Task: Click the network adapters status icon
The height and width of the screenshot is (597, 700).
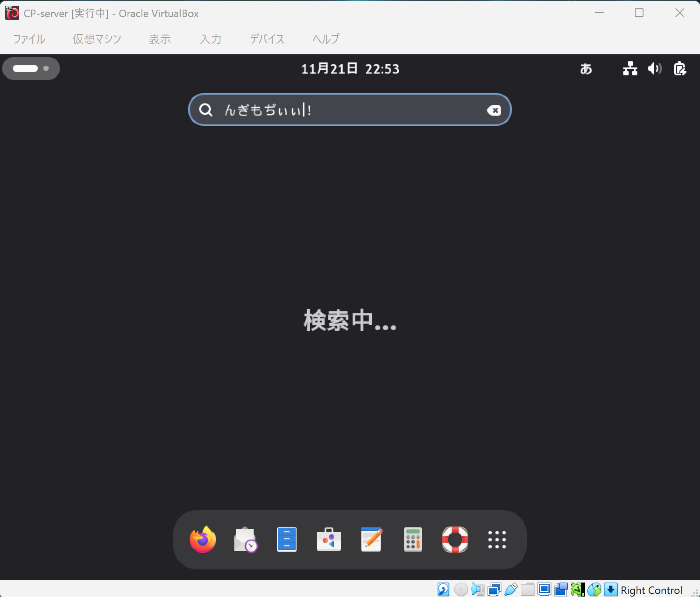Action: [x=495, y=590]
